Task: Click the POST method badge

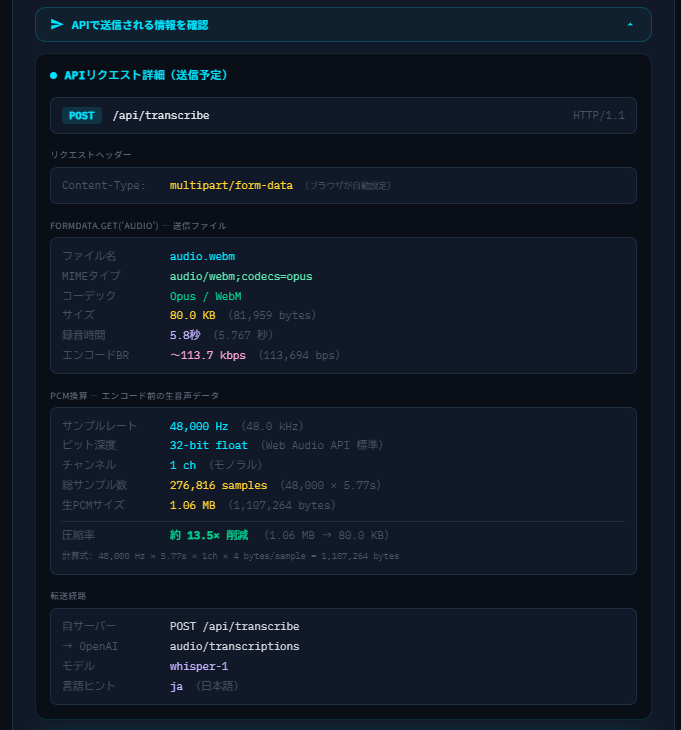Action: coord(82,116)
